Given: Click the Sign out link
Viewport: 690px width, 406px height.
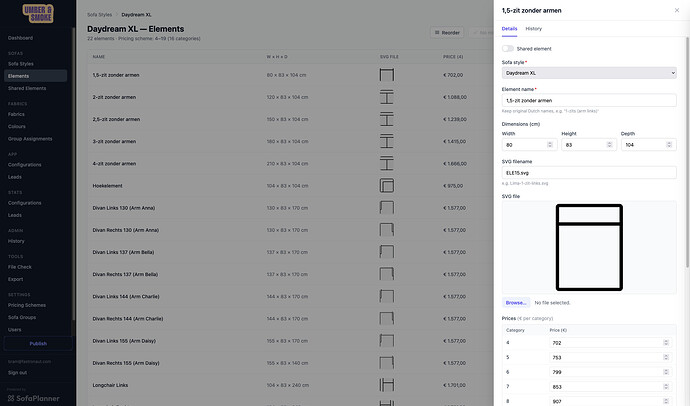Looking at the screenshot, I should click(18, 373).
